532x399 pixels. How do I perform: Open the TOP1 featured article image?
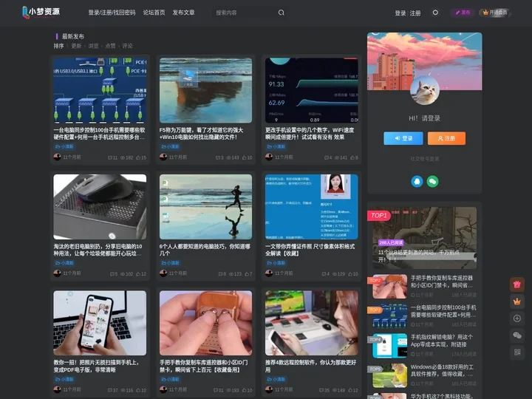[424, 238]
